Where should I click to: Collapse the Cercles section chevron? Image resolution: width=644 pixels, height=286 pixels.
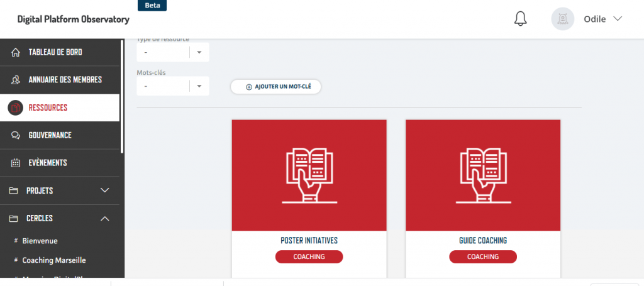tap(105, 218)
